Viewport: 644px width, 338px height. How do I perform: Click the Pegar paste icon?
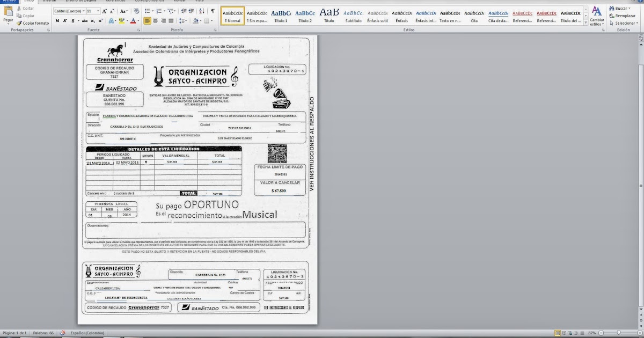tap(8, 11)
